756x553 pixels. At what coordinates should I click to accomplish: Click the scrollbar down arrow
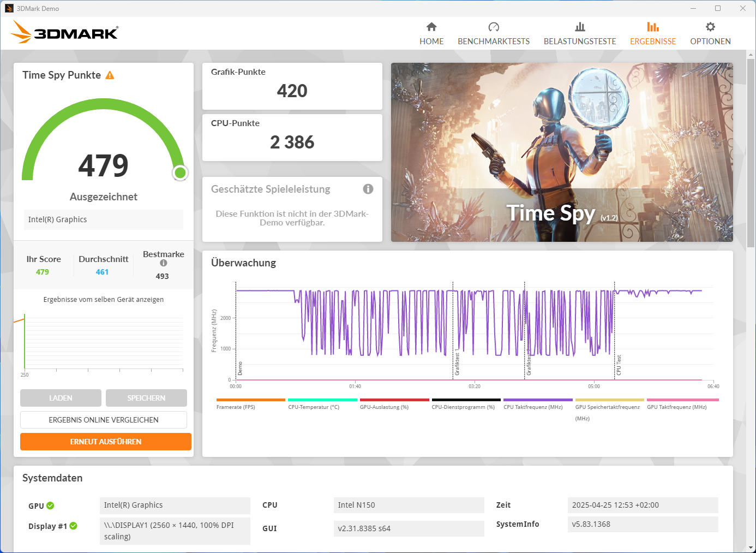pyautogui.click(x=751, y=548)
